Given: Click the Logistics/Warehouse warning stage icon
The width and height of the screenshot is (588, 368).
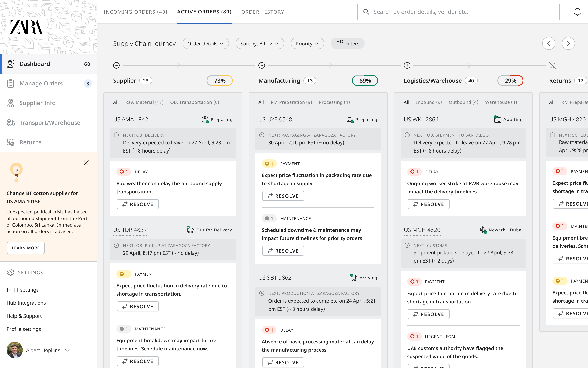Looking at the screenshot, I should tap(407, 65).
